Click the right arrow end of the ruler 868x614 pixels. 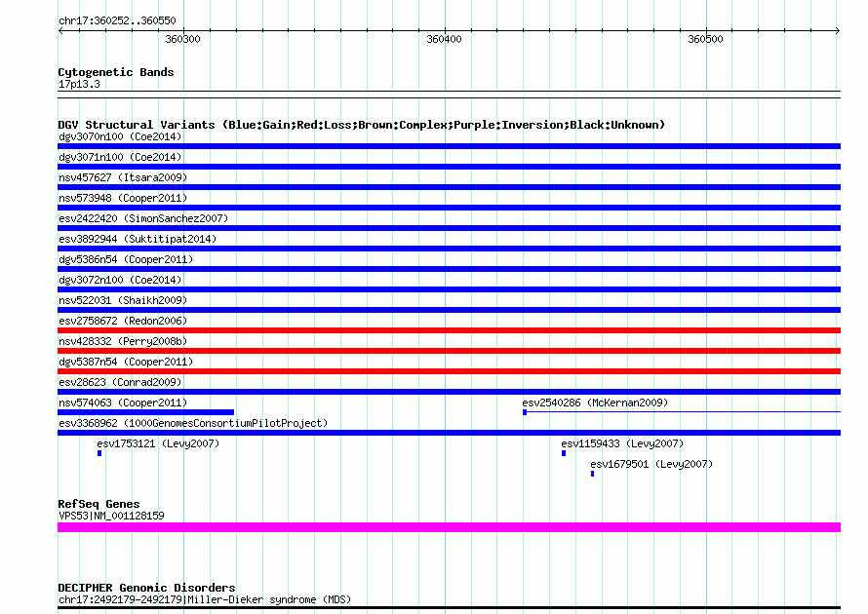pyautogui.click(x=837, y=31)
